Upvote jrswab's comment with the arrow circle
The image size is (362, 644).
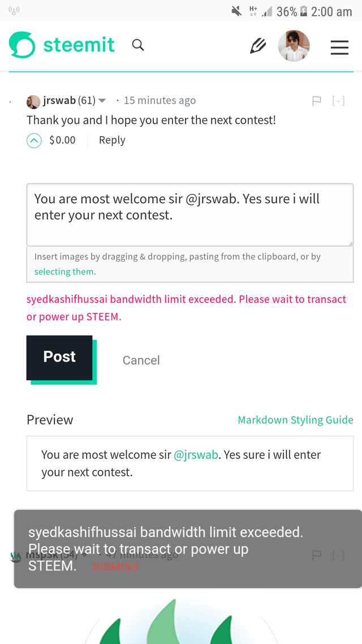tap(34, 139)
